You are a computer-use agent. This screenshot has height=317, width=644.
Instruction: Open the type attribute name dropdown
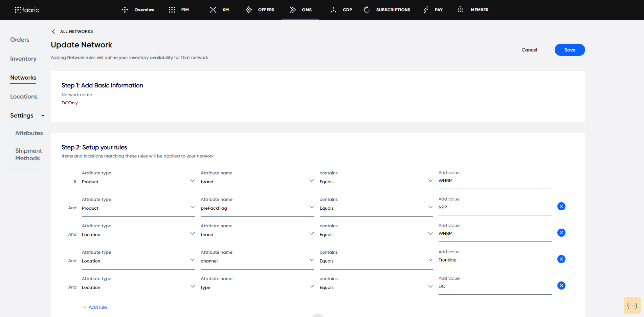point(258,288)
